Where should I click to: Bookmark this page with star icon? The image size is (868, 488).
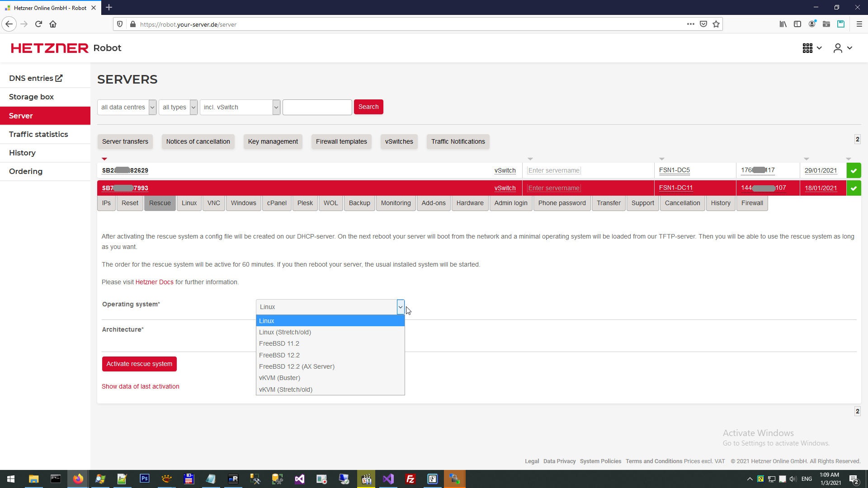click(x=716, y=24)
